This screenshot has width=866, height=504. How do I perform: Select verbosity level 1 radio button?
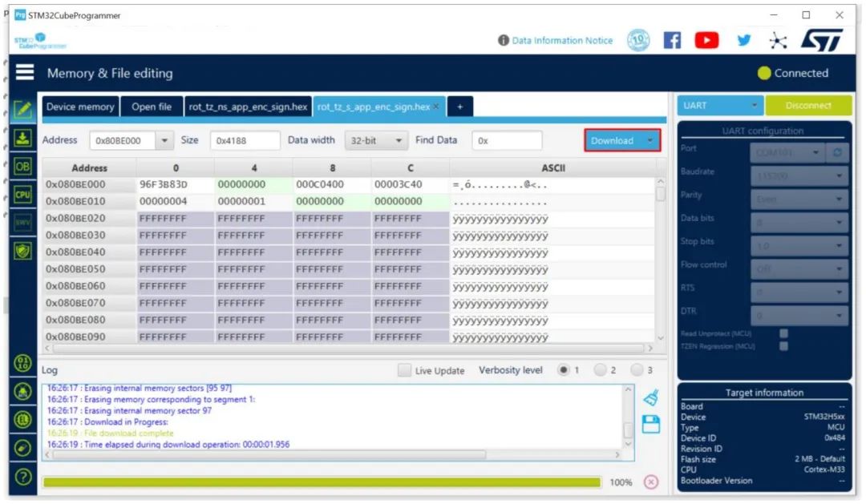click(x=563, y=370)
